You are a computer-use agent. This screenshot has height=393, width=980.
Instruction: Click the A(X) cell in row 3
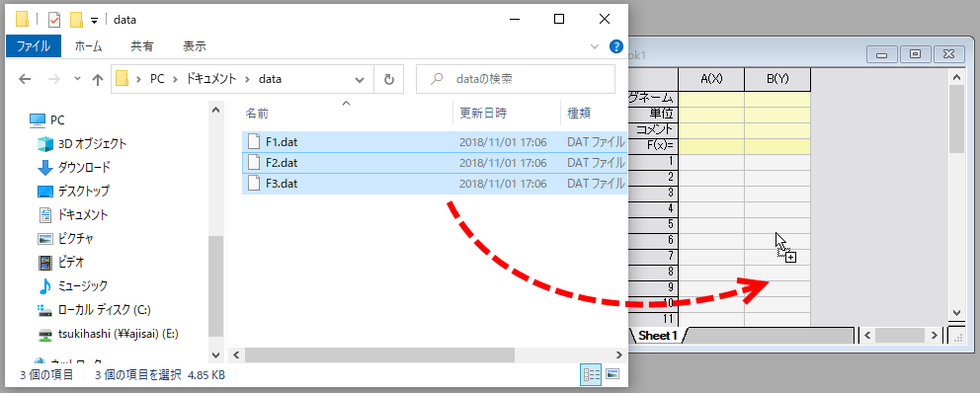coord(711,193)
